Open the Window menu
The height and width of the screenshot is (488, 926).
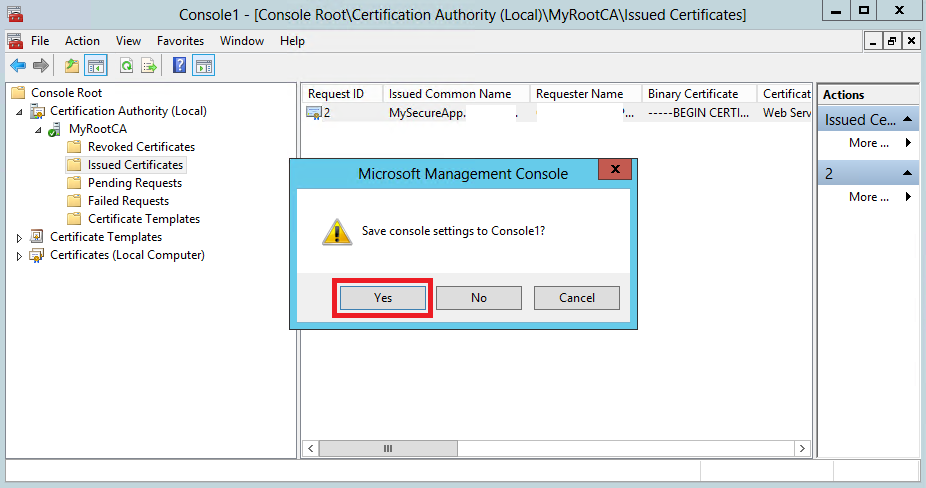tap(242, 41)
